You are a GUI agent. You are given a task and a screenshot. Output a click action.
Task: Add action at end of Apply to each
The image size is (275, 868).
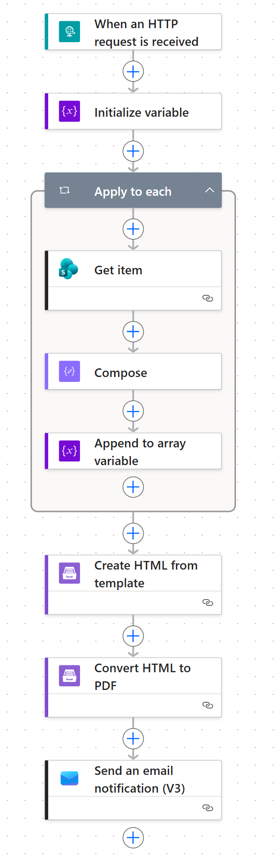133,487
